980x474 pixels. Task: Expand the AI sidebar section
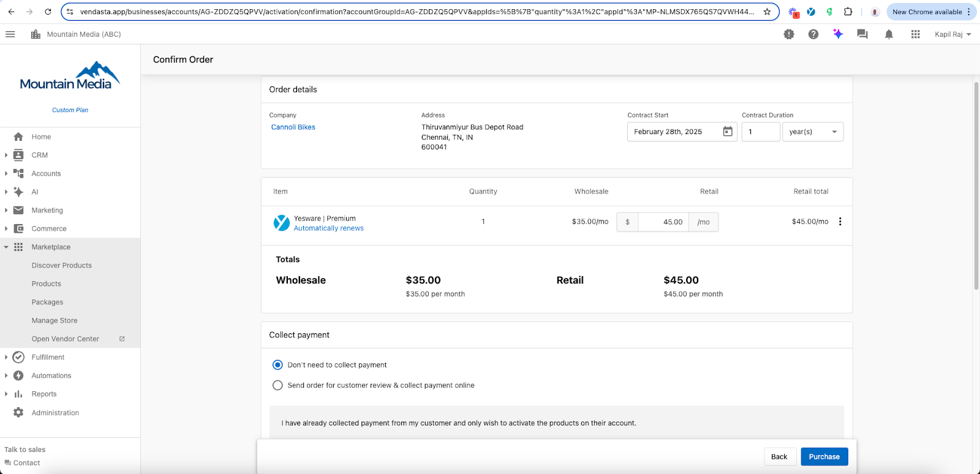(6, 192)
